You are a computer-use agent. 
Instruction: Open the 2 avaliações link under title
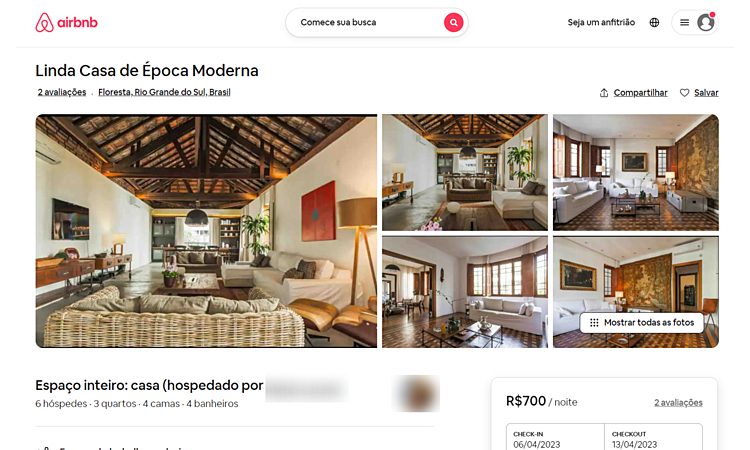tap(62, 92)
